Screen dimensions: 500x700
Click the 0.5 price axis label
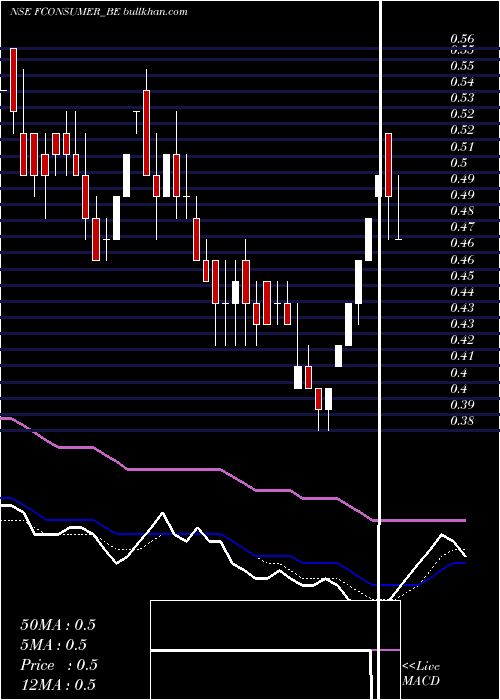click(459, 162)
